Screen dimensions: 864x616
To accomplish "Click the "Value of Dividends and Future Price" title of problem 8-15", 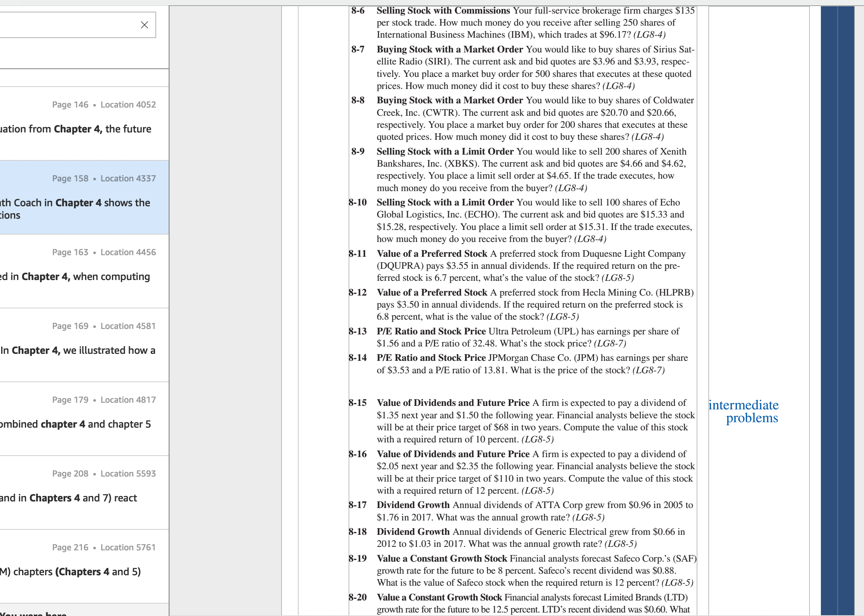I will (453, 403).
